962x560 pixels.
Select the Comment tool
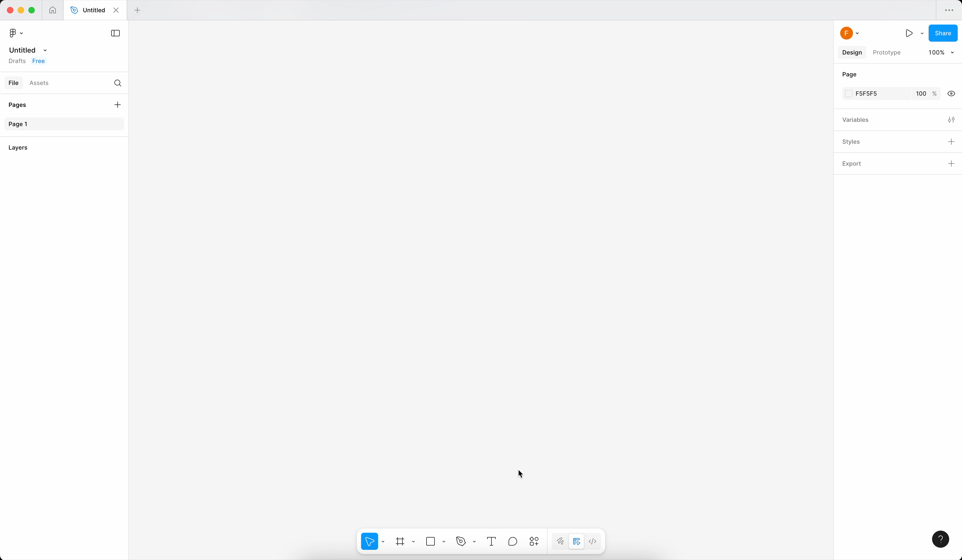(x=513, y=541)
